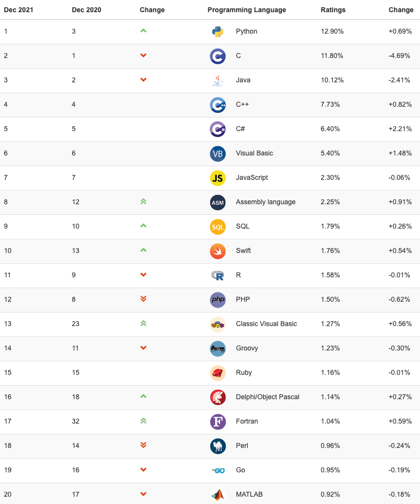Click the Python logo icon
The width and height of the screenshot is (420, 504).
click(218, 32)
